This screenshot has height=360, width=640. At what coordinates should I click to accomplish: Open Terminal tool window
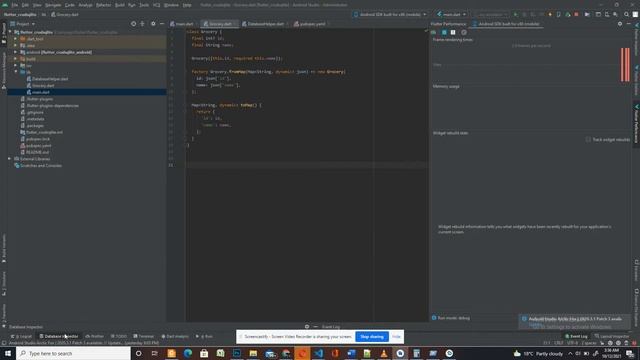pyautogui.click(x=143, y=336)
